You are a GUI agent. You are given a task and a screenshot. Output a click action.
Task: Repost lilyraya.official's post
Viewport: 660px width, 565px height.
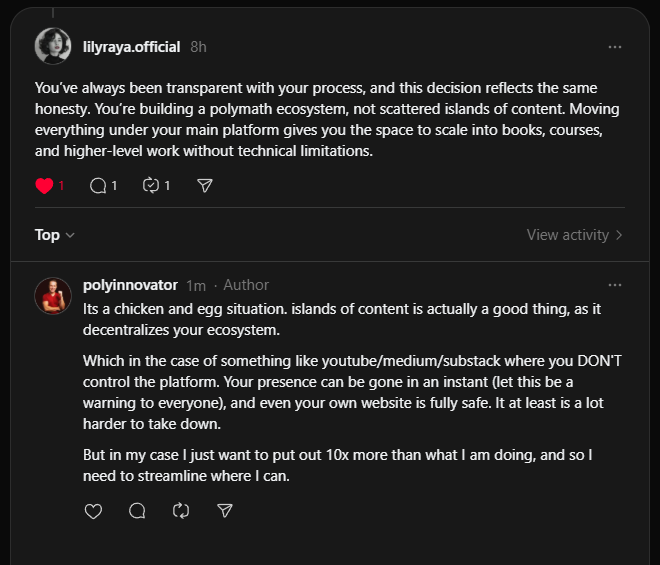[x=152, y=185]
